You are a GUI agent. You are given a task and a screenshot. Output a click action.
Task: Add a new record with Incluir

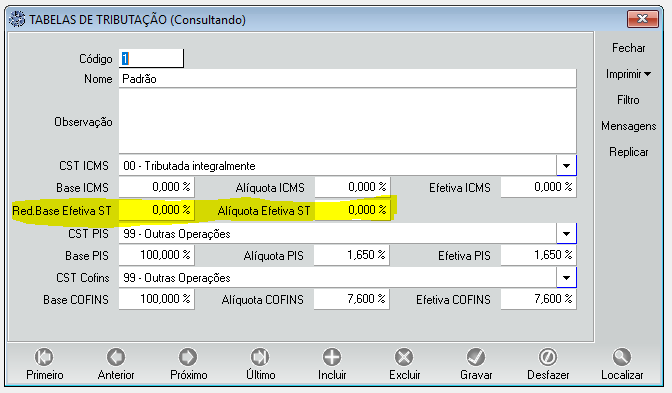tap(332, 364)
